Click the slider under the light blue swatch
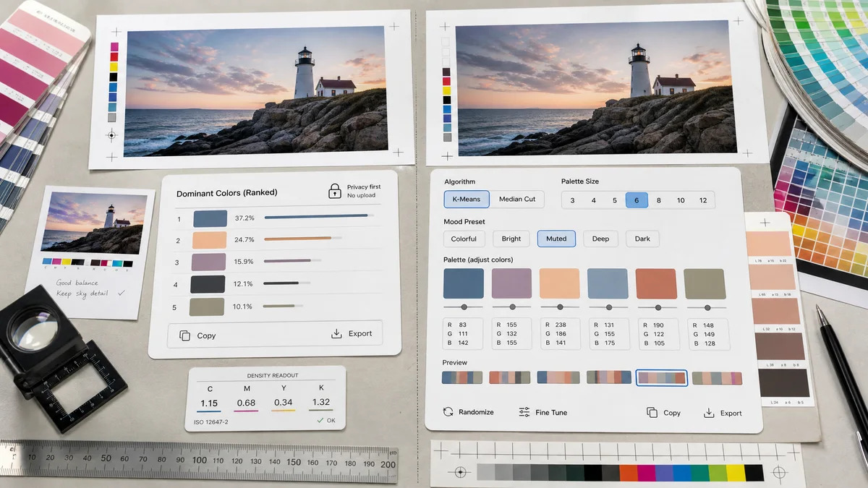Viewport: 868px width, 488px height. pyautogui.click(x=608, y=307)
